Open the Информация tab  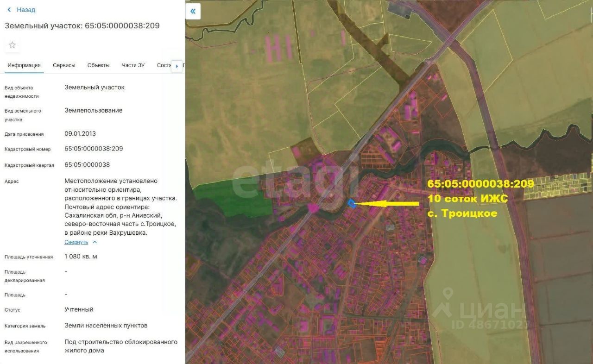24,65
